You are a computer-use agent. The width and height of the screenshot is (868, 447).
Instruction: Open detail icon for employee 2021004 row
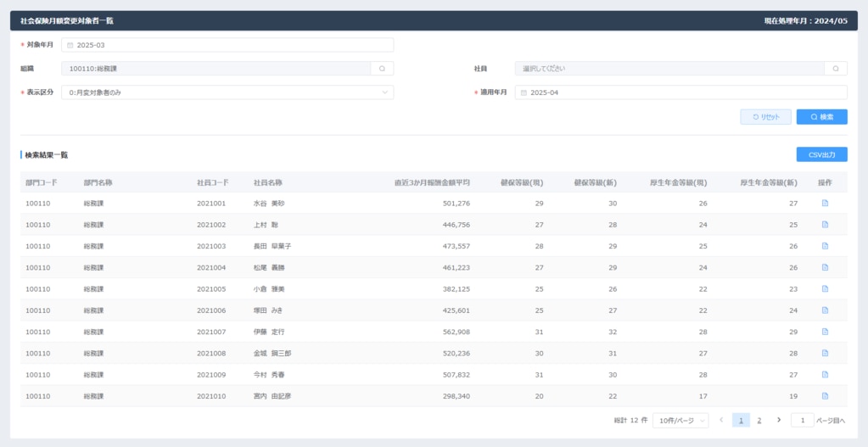(825, 268)
